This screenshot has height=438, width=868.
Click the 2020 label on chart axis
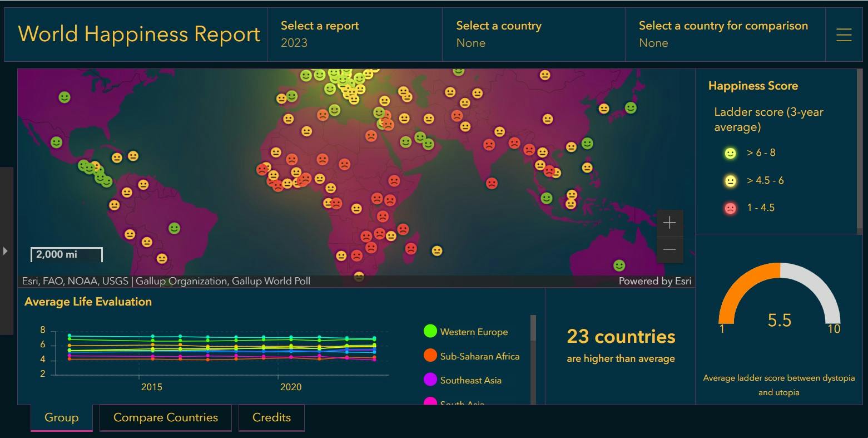point(291,387)
